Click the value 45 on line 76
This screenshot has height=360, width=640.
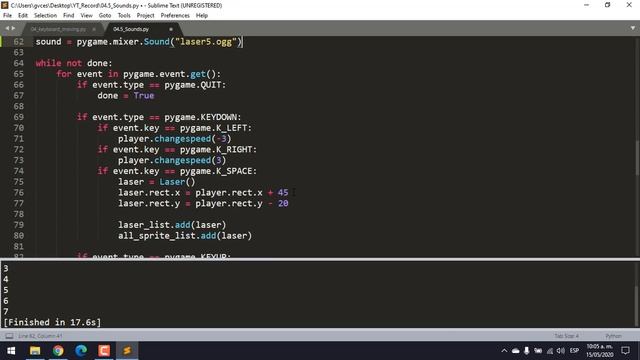click(283, 193)
